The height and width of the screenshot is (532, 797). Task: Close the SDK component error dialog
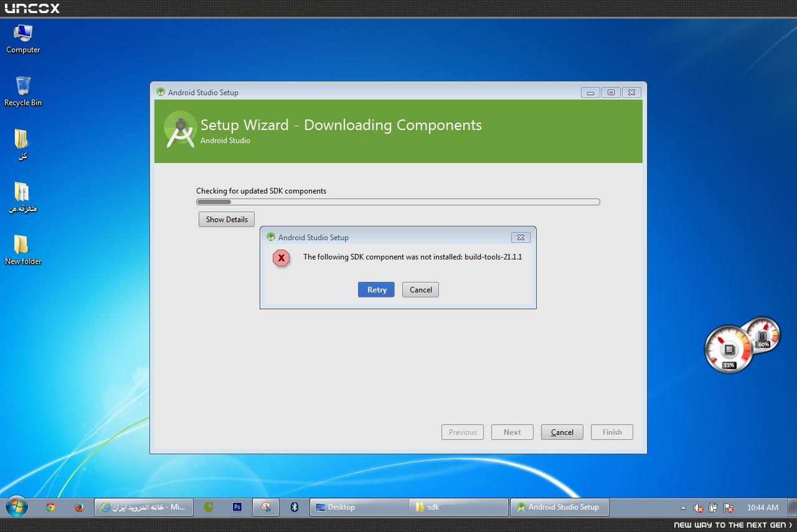pyautogui.click(x=521, y=237)
